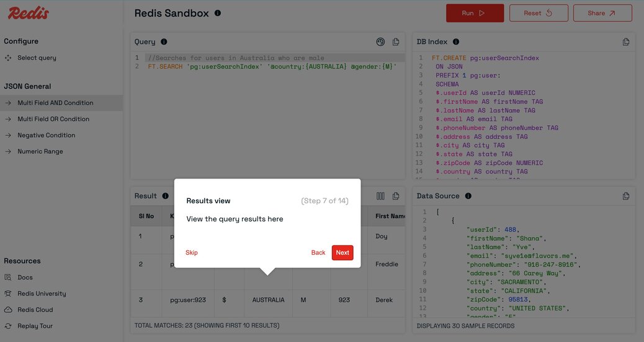Open Select query option

(37, 58)
